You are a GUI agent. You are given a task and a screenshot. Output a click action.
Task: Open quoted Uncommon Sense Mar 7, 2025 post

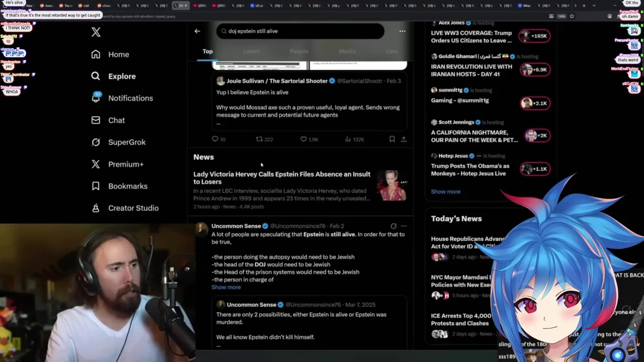click(x=309, y=322)
